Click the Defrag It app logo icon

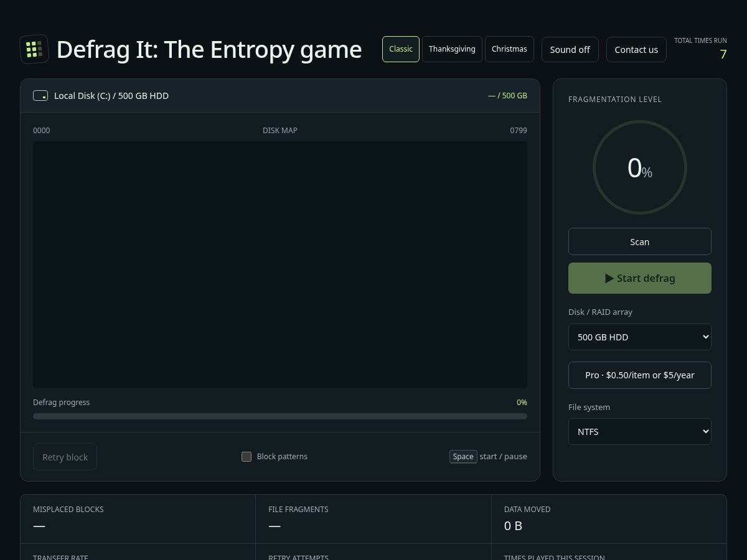point(34,49)
